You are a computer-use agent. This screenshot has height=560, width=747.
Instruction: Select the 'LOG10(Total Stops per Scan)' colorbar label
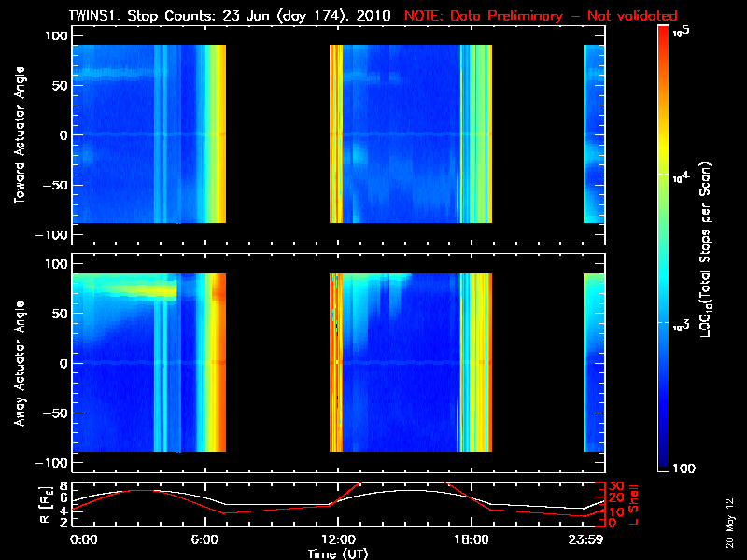point(706,249)
